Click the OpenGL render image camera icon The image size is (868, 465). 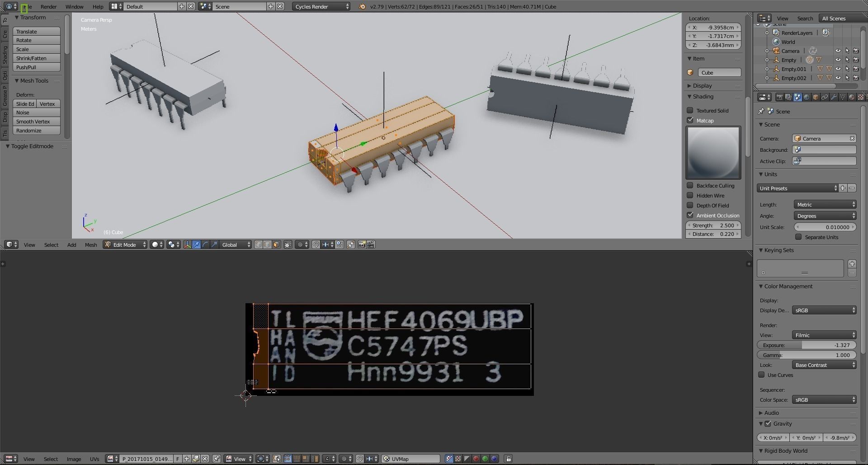pyautogui.click(x=362, y=244)
